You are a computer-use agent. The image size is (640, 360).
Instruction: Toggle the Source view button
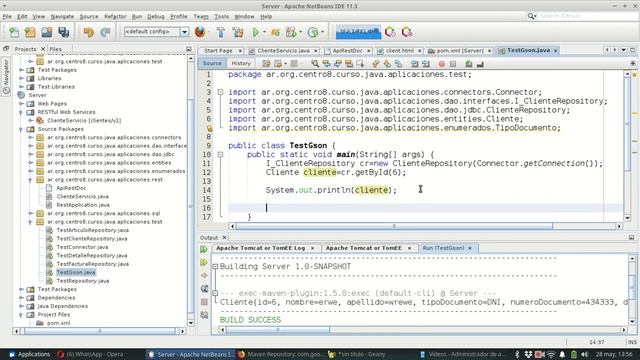pos(212,63)
